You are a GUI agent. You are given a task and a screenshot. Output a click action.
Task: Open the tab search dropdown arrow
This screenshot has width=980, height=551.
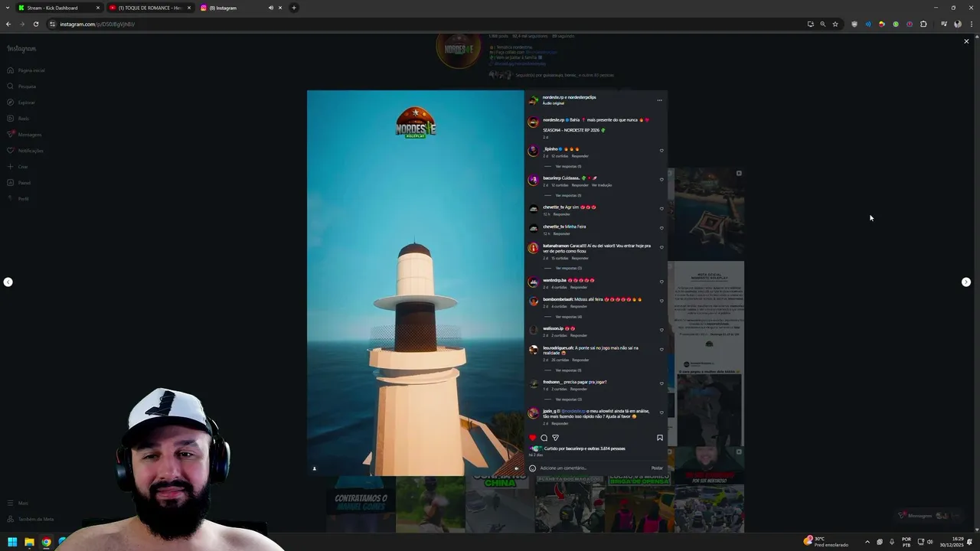[8, 8]
